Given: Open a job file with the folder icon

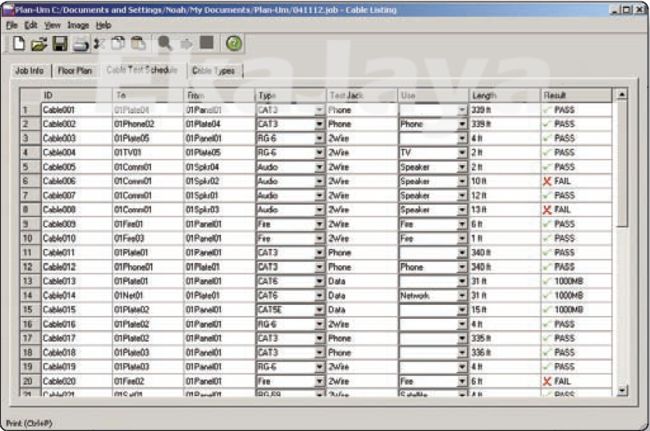Looking at the screenshot, I should coord(40,44).
